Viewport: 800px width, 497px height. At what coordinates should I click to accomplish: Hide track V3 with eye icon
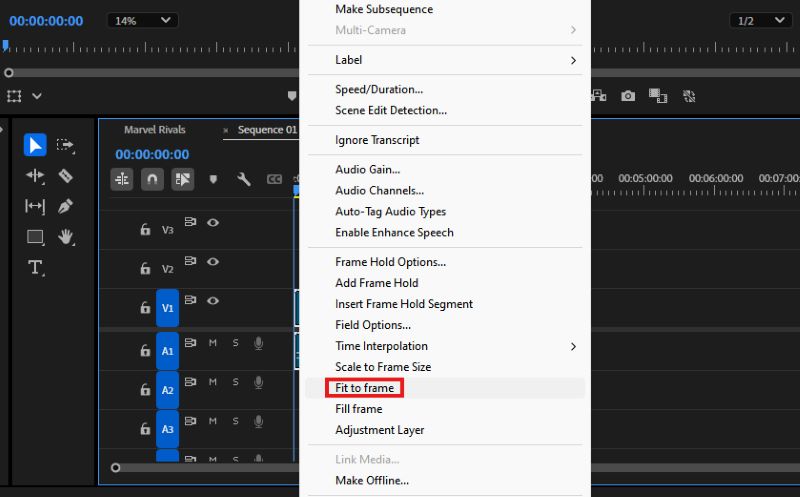coord(213,222)
